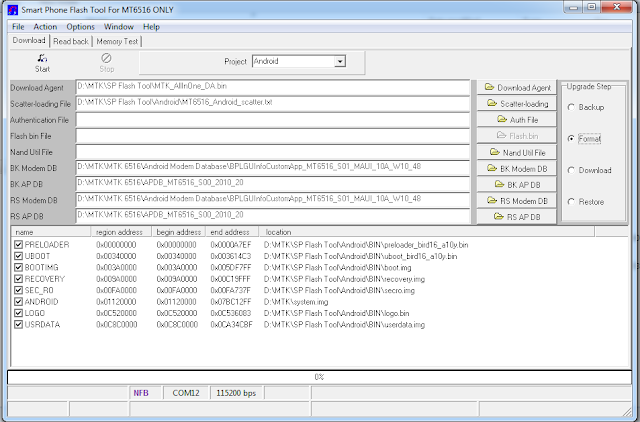
Task: Switch to the Download tab
Action: click(29, 40)
